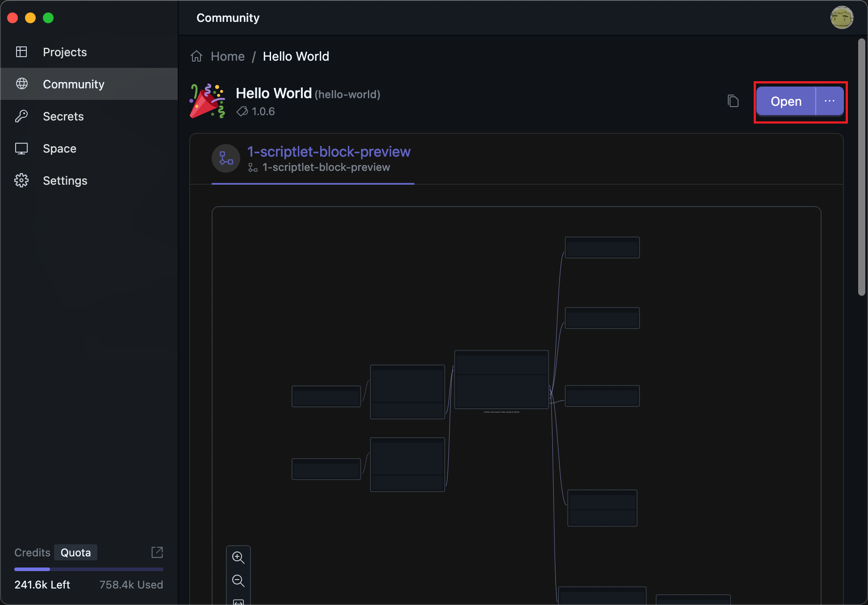The width and height of the screenshot is (868, 605).
Task: Click the vertical scrollbar on the right
Action: 861,167
